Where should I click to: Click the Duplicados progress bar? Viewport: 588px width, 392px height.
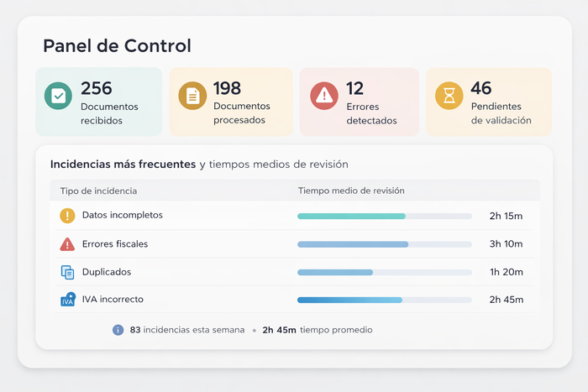tap(385, 273)
